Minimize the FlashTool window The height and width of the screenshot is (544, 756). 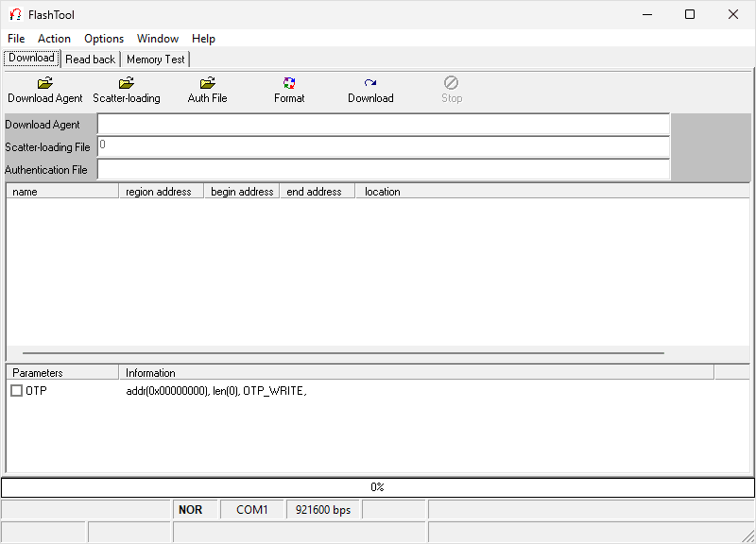tap(647, 14)
